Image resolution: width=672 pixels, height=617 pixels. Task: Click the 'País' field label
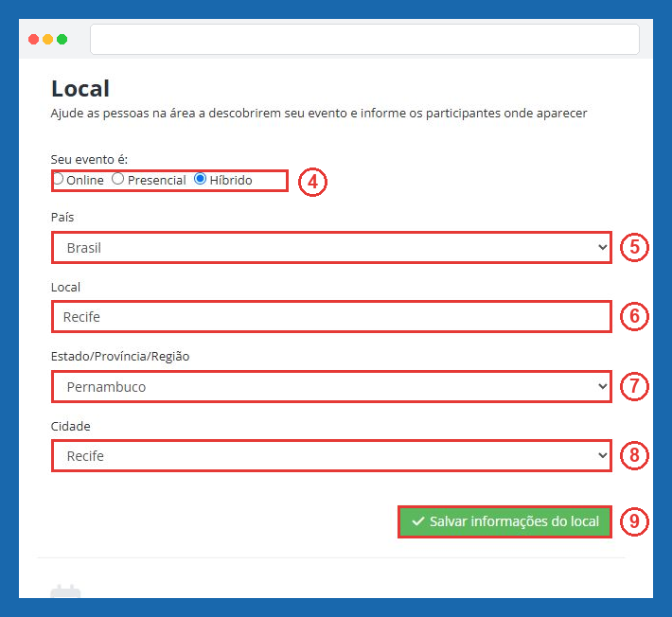click(62, 218)
